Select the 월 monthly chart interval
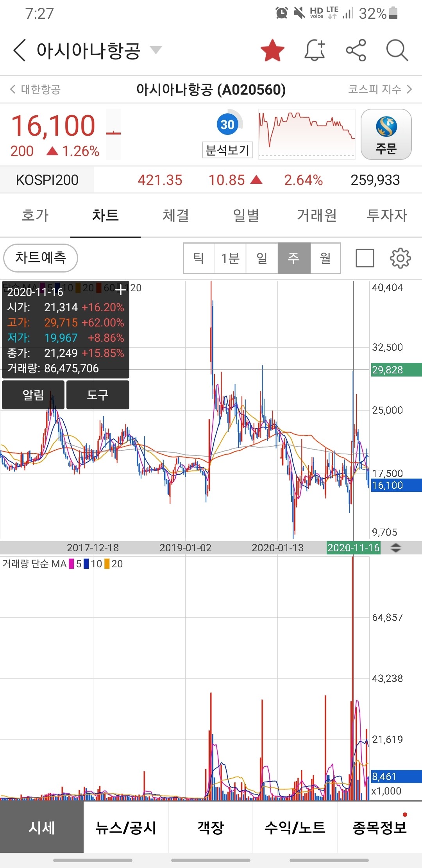422x868 pixels. coord(325,258)
